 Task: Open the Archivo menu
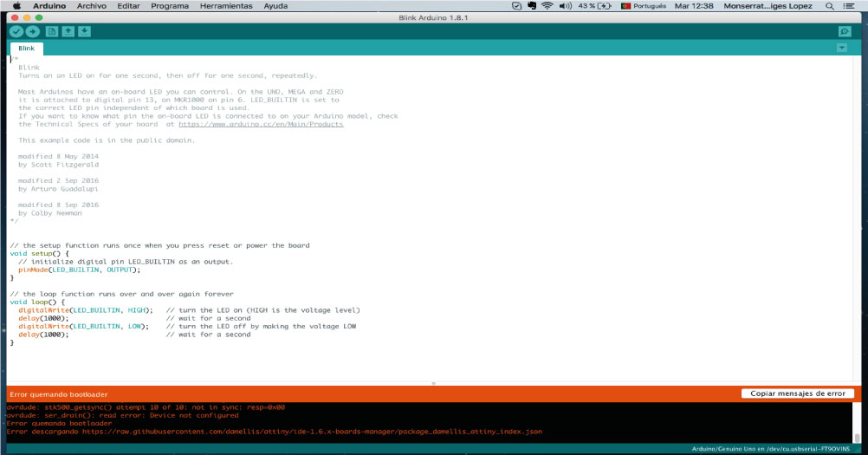pos(91,5)
